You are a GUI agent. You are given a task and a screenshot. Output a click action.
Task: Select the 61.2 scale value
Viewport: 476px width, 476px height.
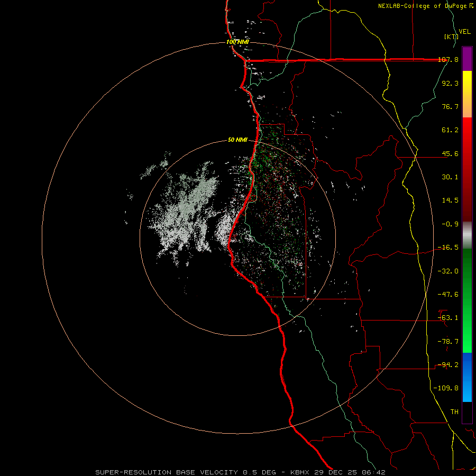point(450,130)
